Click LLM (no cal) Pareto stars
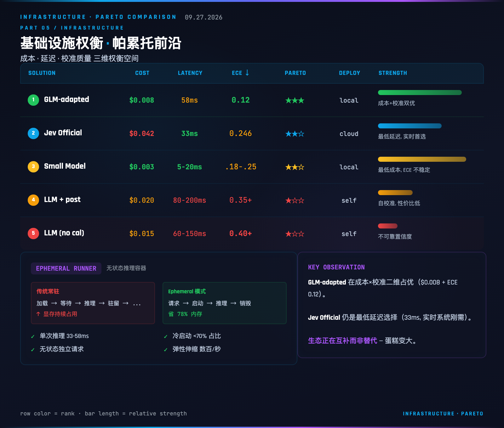The height and width of the screenshot is (428, 504). [295, 234]
